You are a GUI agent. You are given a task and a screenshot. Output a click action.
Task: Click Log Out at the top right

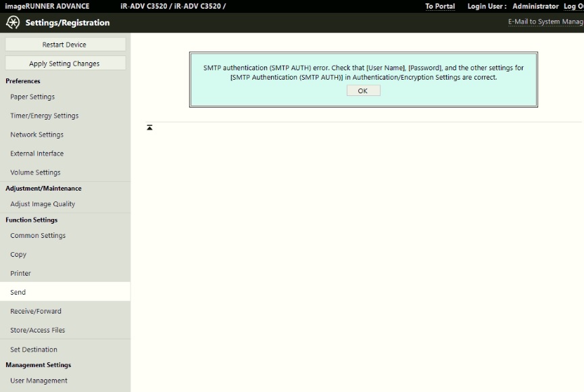pyautogui.click(x=575, y=6)
